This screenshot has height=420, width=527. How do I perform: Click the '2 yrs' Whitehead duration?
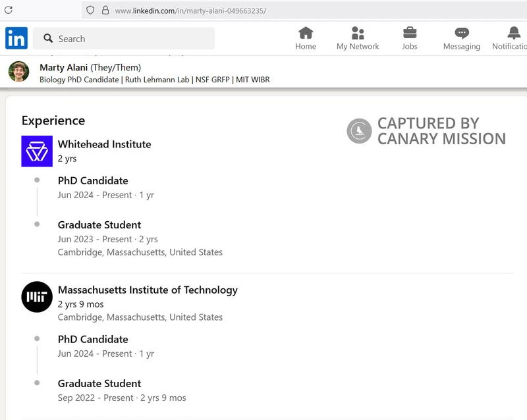[x=67, y=159]
